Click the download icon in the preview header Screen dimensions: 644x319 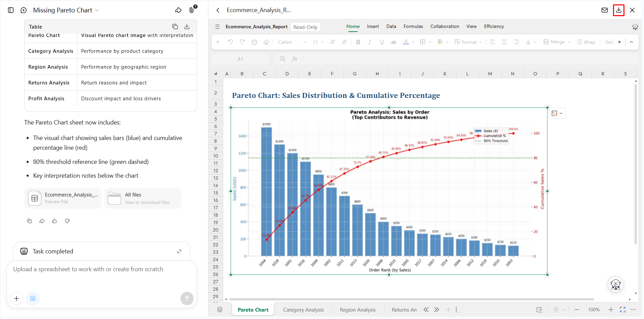click(x=619, y=10)
